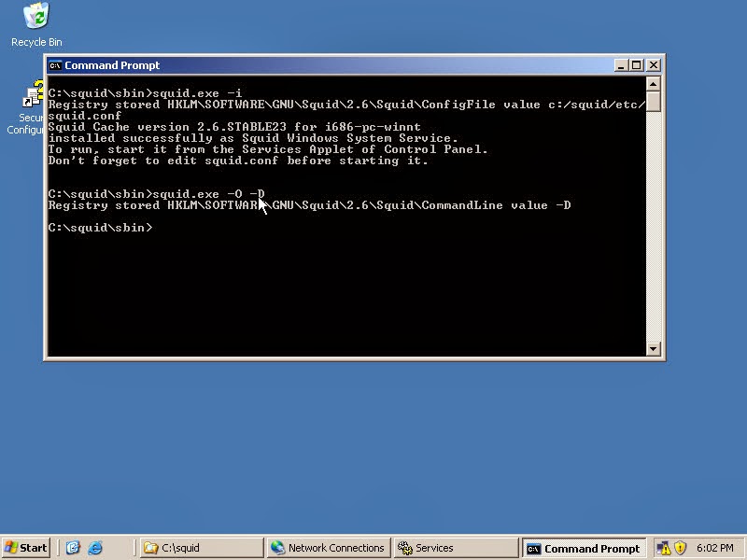Click the 'CommandLine value -D' registry line
This screenshot has width=747, height=560.
tap(310, 205)
